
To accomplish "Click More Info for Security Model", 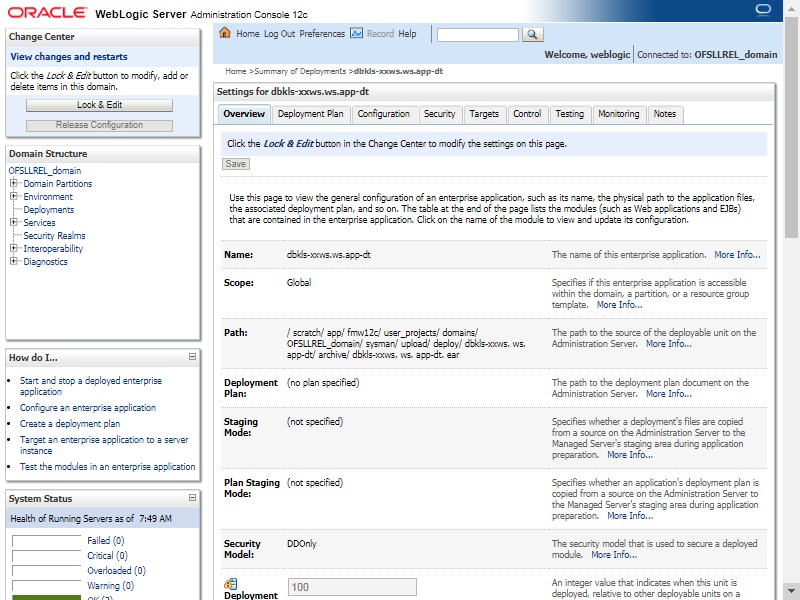I will tap(614, 555).
